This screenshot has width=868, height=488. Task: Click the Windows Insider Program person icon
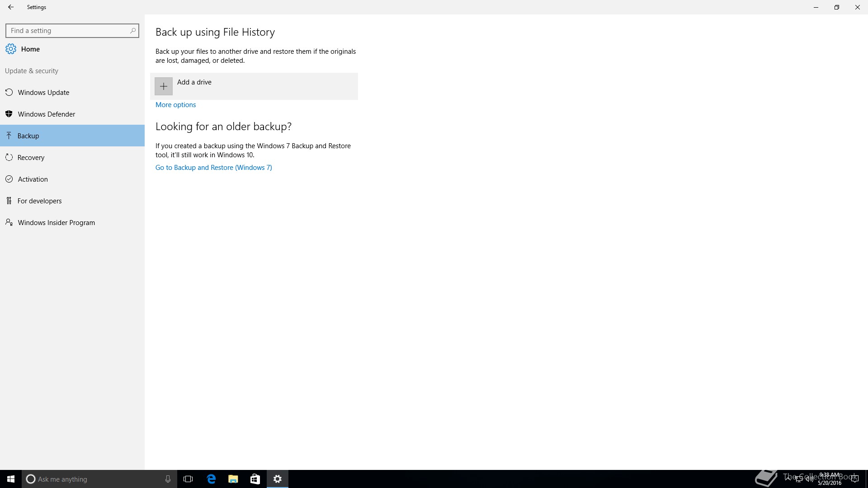click(9, 222)
